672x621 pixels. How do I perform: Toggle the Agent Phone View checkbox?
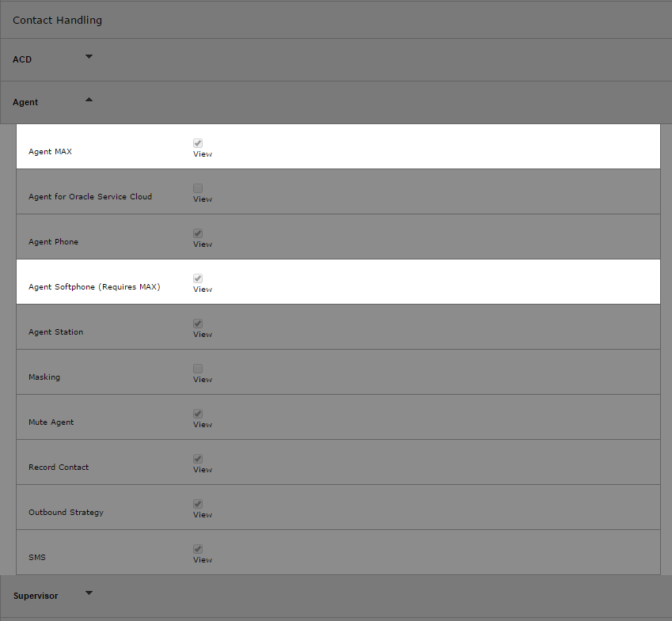[198, 233]
